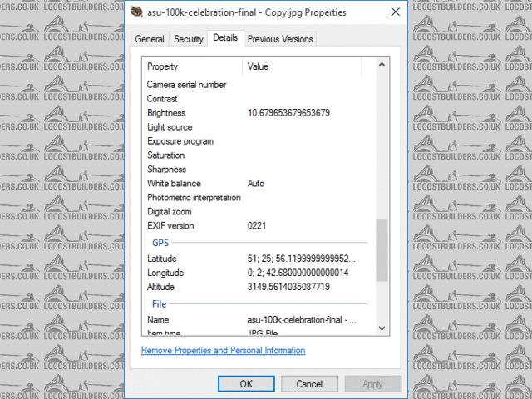Select the Saturation property
Viewport: 532px width, 399px height.
pyautogui.click(x=166, y=155)
